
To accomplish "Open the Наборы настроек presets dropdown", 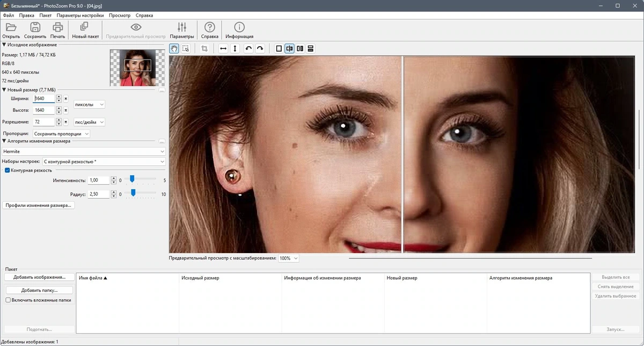I will coord(104,161).
